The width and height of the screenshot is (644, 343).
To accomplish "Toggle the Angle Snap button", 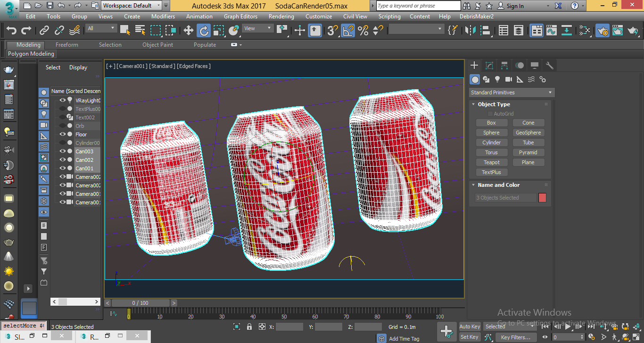I will [348, 31].
